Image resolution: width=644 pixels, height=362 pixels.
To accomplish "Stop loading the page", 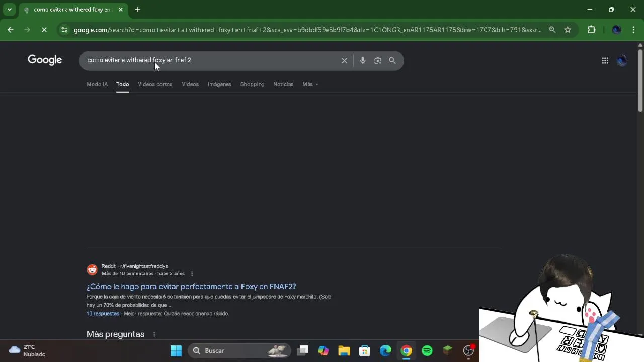I will coord(44,30).
